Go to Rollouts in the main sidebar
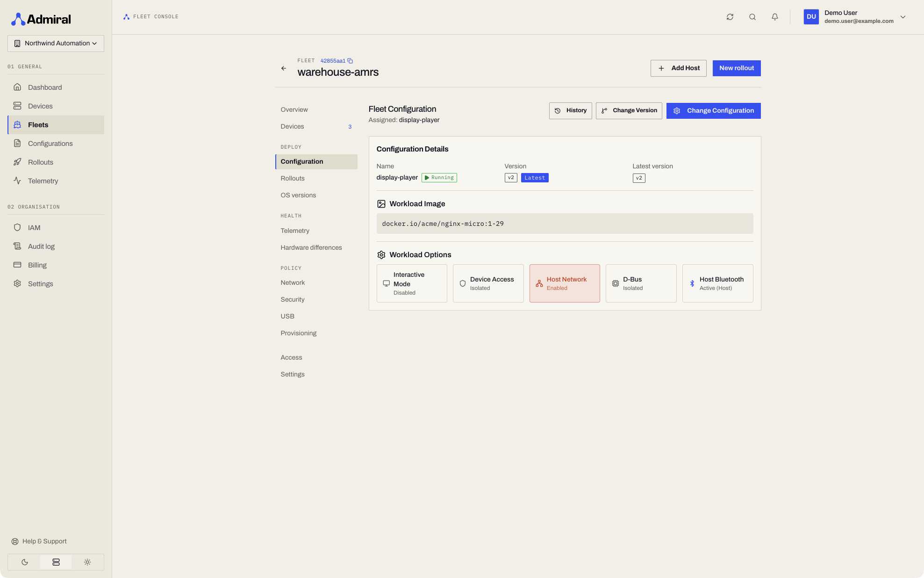The image size is (924, 578). 56,162
